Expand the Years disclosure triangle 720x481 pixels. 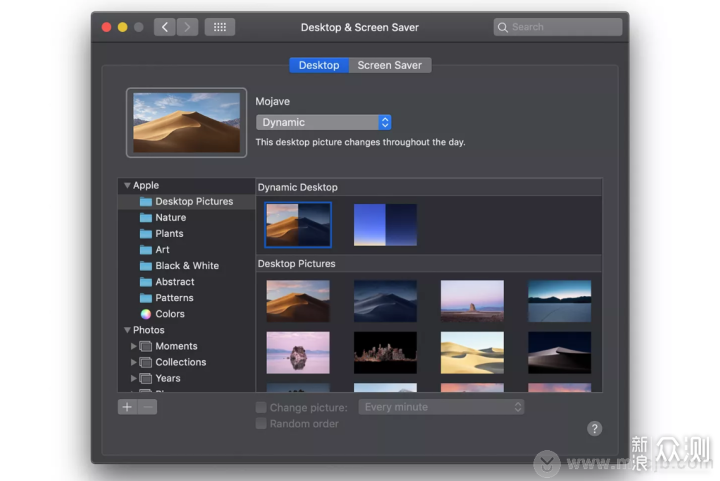(x=133, y=378)
